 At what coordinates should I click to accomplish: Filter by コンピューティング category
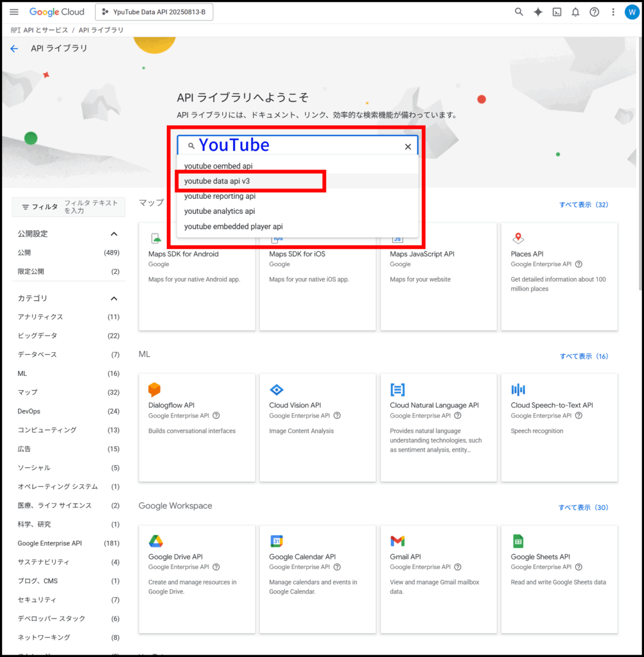[x=68, y=430]
